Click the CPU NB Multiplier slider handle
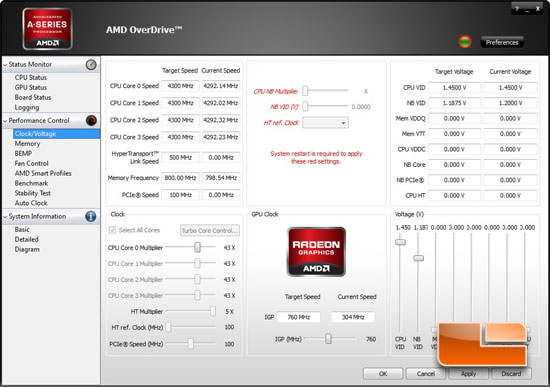 tap(305, 91)
